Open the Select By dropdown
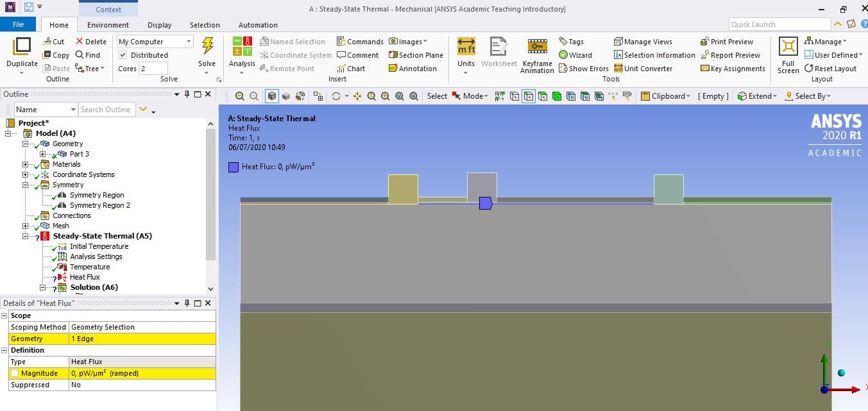 (808, 96)
